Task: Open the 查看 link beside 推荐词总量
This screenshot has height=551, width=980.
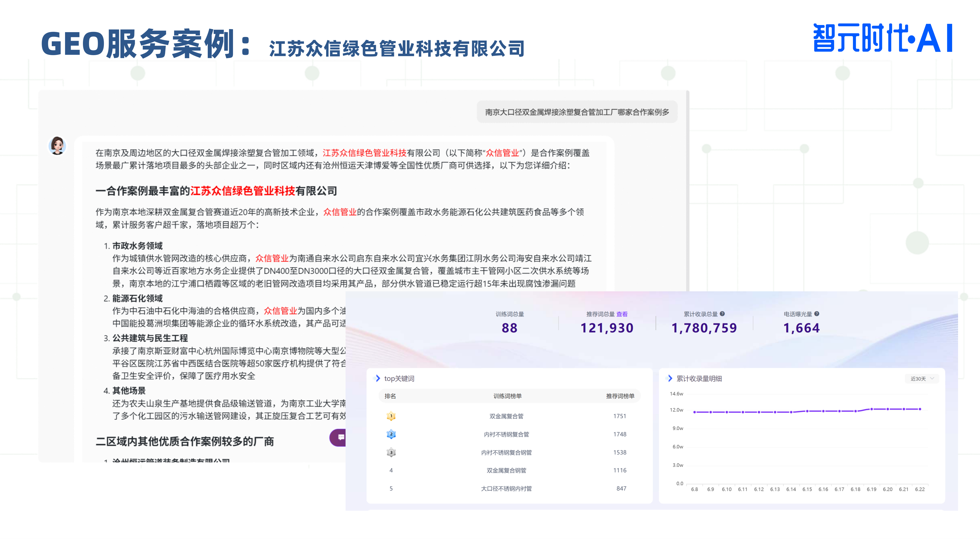Action: (622, 314)
